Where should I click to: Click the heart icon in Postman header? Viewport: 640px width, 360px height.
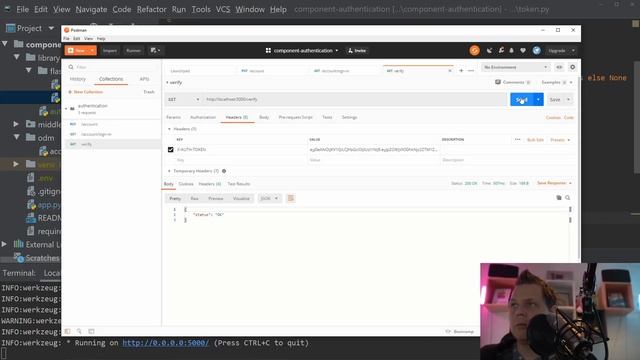coord(523,51)
